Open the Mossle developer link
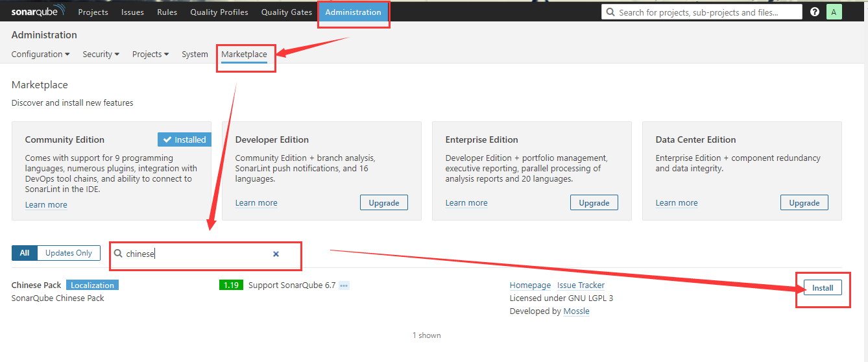 coord(577,311)
